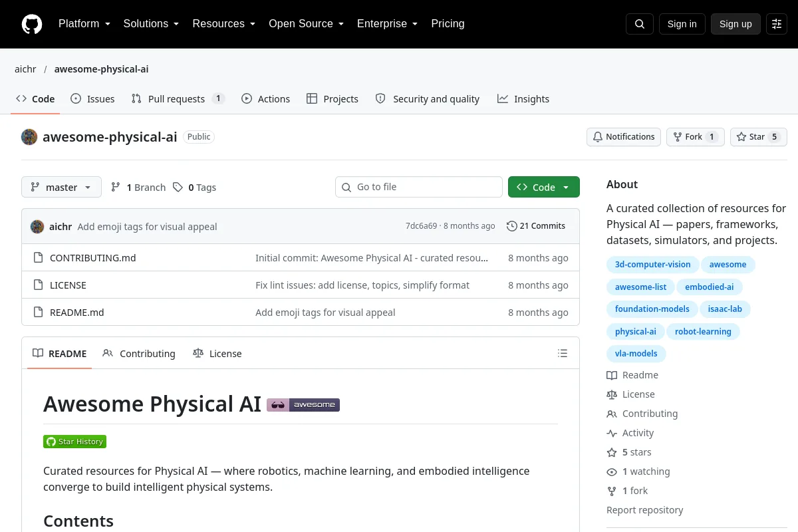
Task: Click the star icon next to 5 stars
Action: coord(612,453)
